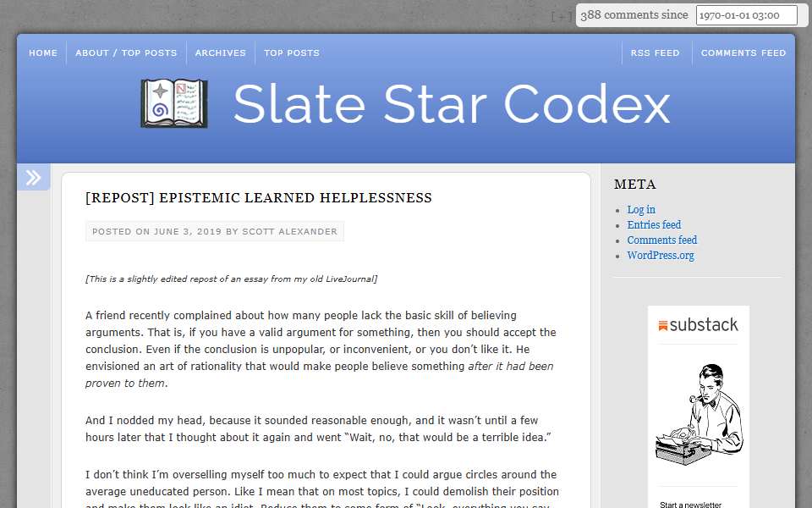812x508 pixels.
Task: Click the comments-since date input field
Action: click(746, 15)
